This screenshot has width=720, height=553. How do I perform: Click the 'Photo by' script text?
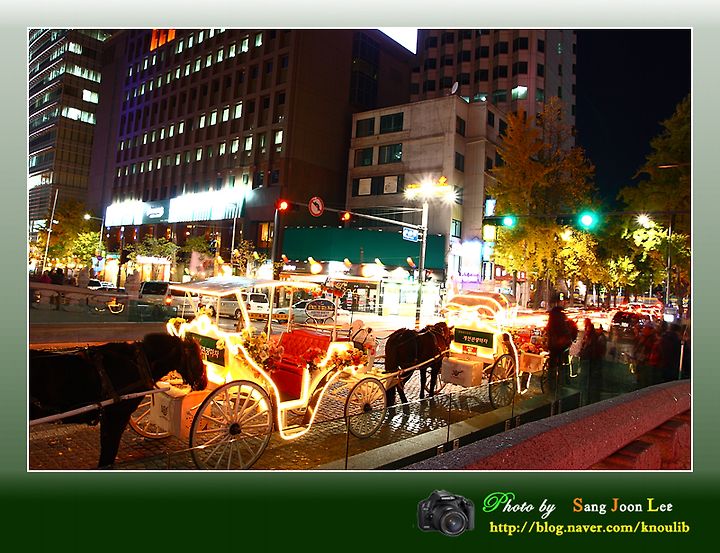click(x=519, y=504)
